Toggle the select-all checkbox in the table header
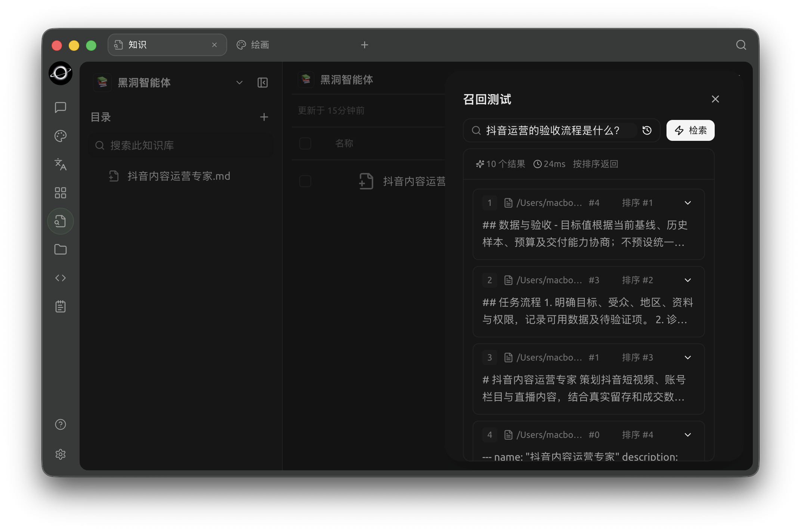Screen dimensions: 801x532 tap(305, 143)
